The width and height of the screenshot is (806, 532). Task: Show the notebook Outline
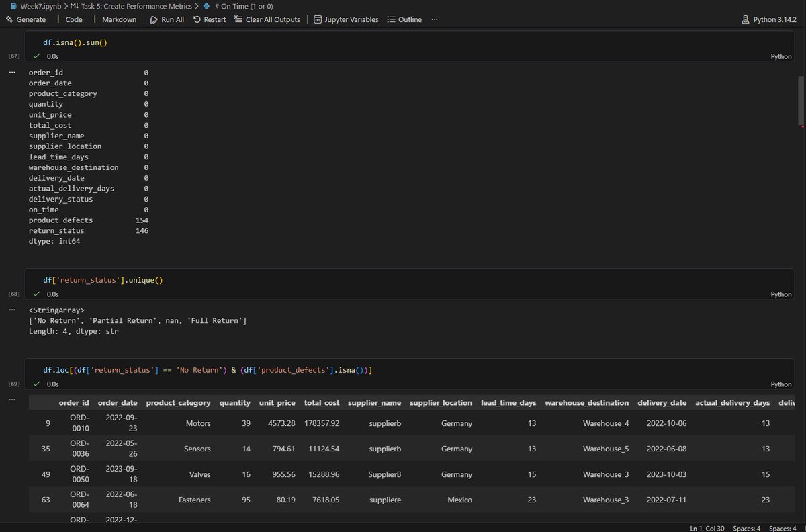click(x=404, y=19)
